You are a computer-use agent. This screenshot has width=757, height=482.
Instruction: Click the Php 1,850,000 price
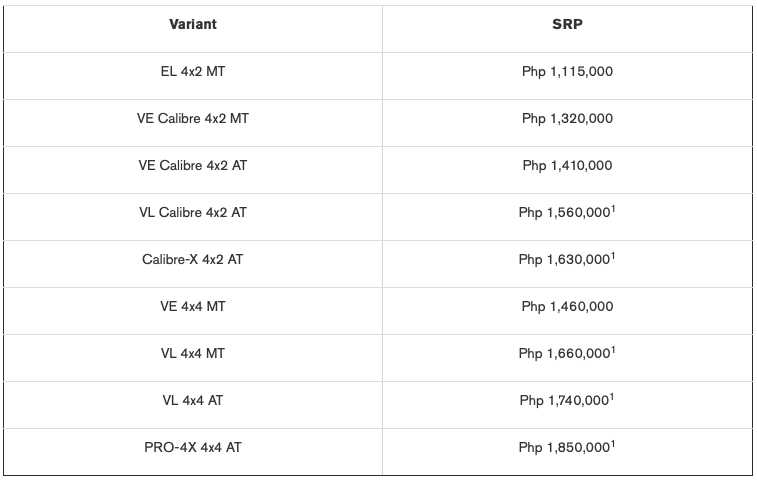(566, 447)
